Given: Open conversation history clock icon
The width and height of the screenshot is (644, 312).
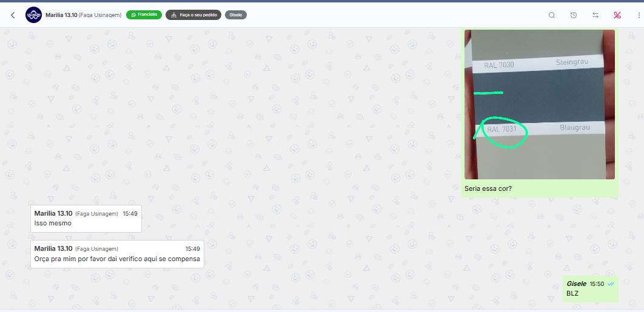Looking at the screenshot, I should (x=574, y=15).
